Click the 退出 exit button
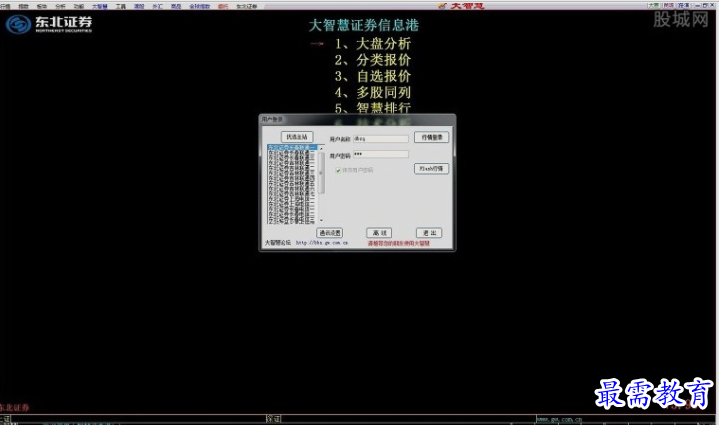 click(429, 233)
